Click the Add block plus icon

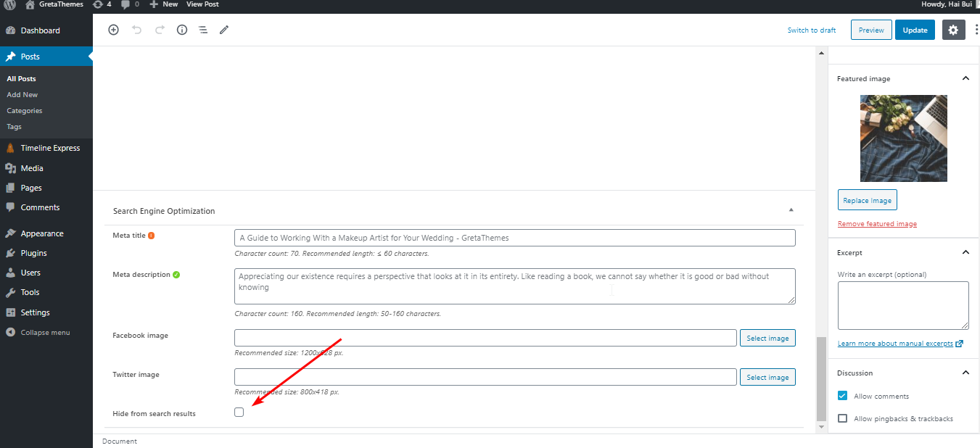click(113, 30)
